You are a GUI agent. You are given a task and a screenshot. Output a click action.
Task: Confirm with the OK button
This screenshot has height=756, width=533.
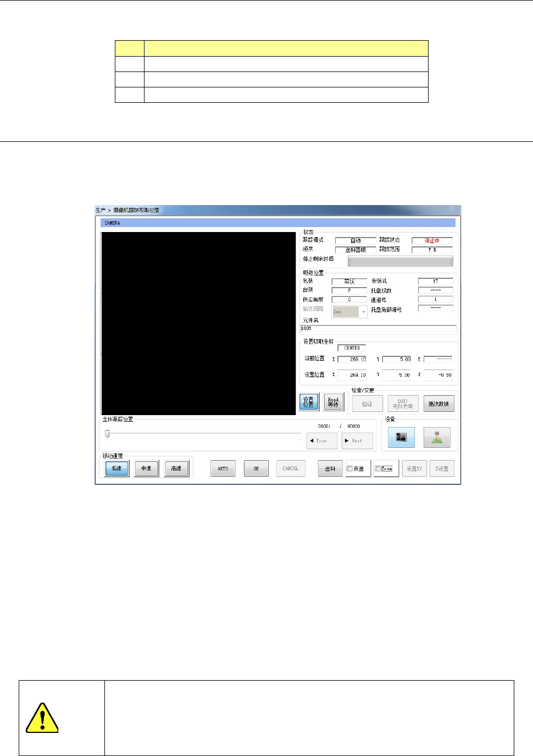[x=256, y=468]
